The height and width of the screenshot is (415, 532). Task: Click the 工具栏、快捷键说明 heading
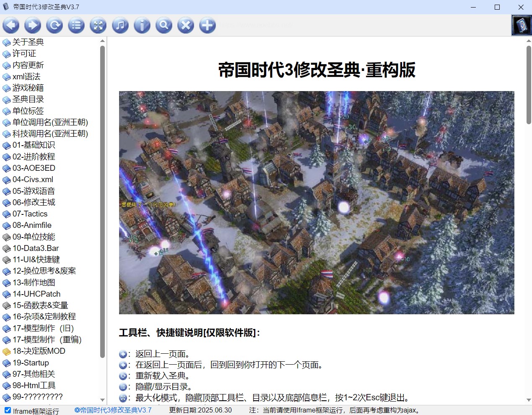(189, 333)
